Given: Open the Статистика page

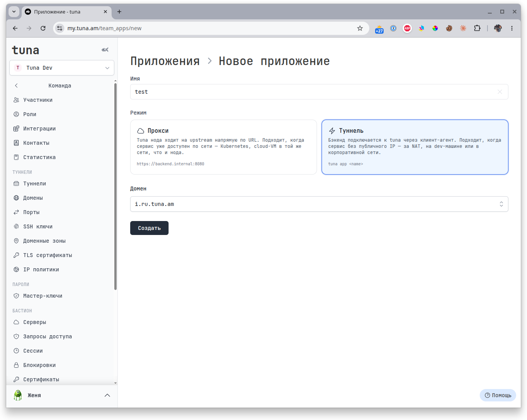Looking at the screenshot, I should 40,157.
